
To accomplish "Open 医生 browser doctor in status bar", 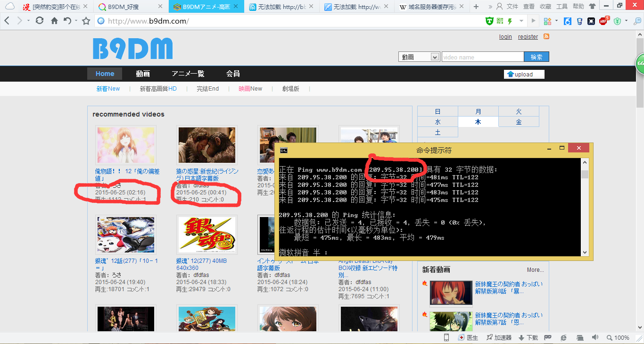I will point(468,337).
